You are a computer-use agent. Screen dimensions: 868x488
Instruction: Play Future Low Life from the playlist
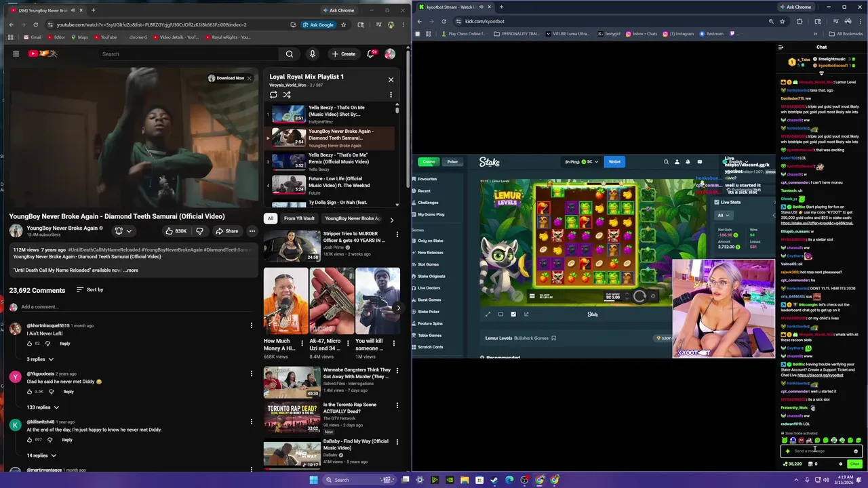point(331,185)
